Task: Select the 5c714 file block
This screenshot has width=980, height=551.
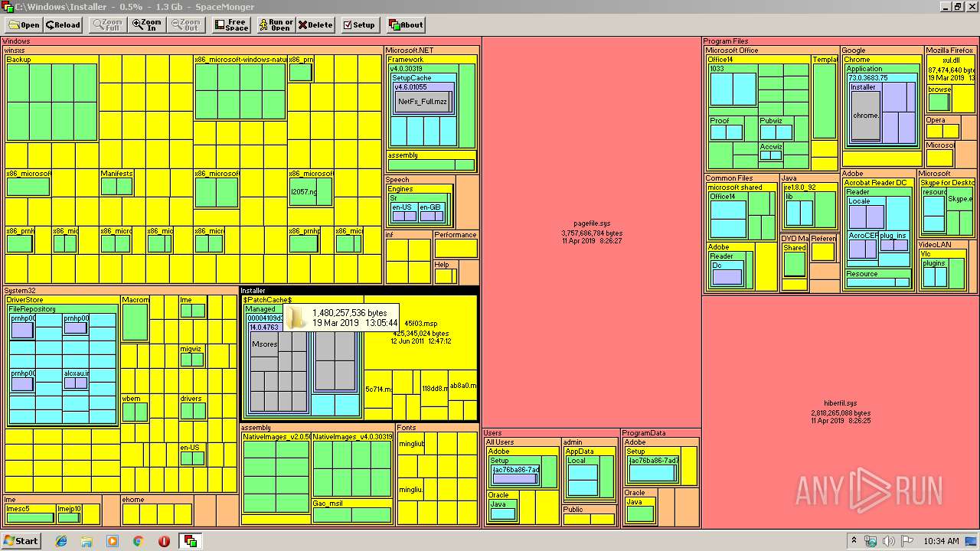Action: [378, 389]
